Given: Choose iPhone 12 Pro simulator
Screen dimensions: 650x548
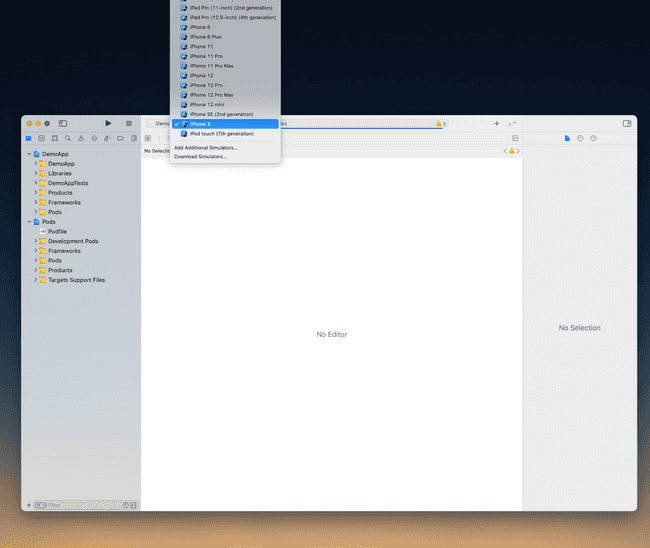Looking at the screenshot, I should (x=225, y=85).
